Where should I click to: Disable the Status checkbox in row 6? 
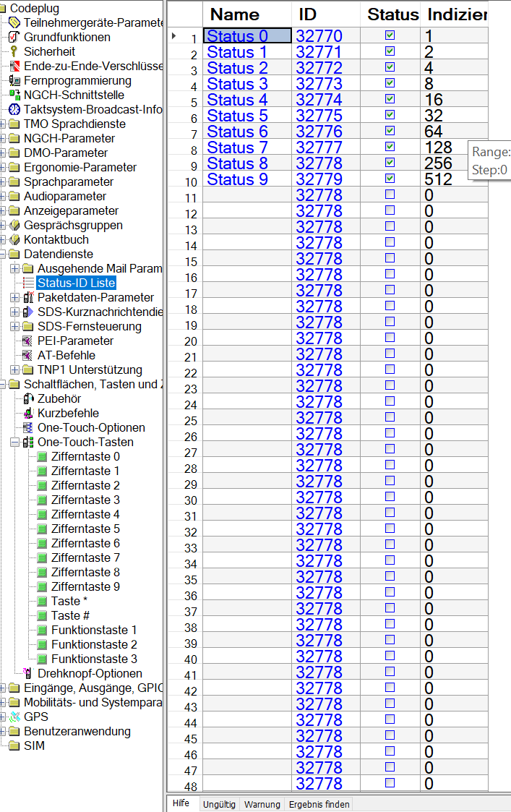click(x=390, y=115)
